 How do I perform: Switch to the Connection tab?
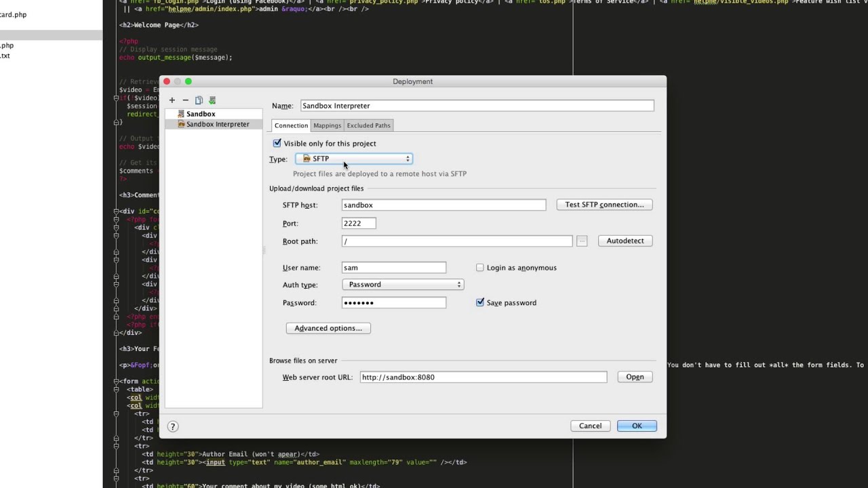[291, 125]
